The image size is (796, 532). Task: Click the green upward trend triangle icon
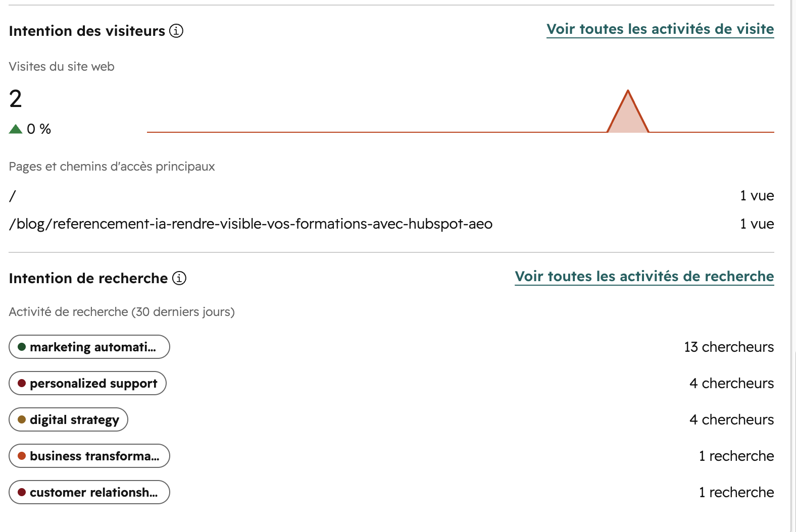16,129
